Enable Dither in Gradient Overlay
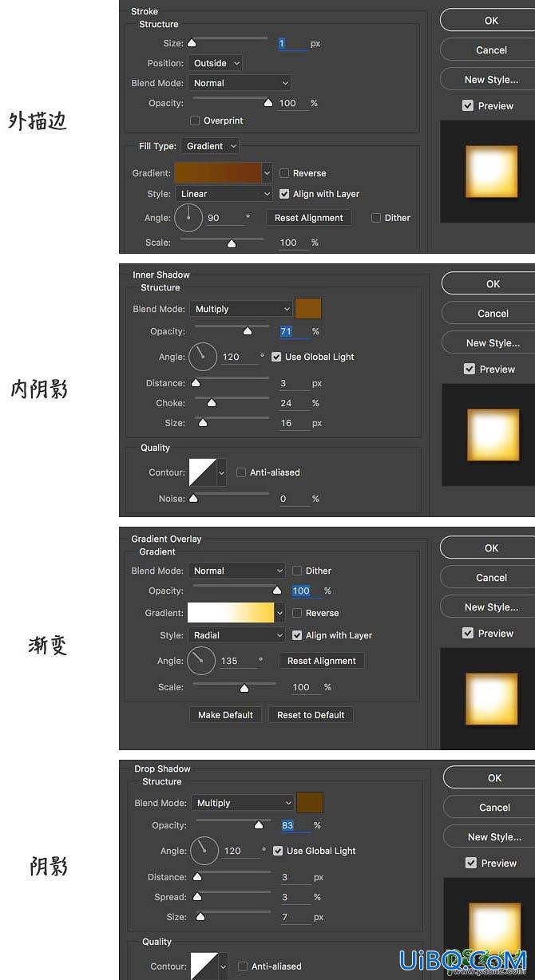Viewport: 535px width, 980px height. pyautogui.click(x=297, y=571)
